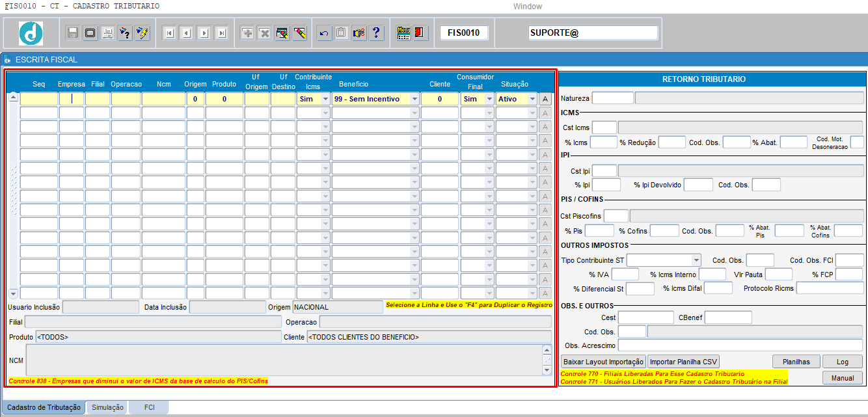Click the % Redução field

(672, 142)
